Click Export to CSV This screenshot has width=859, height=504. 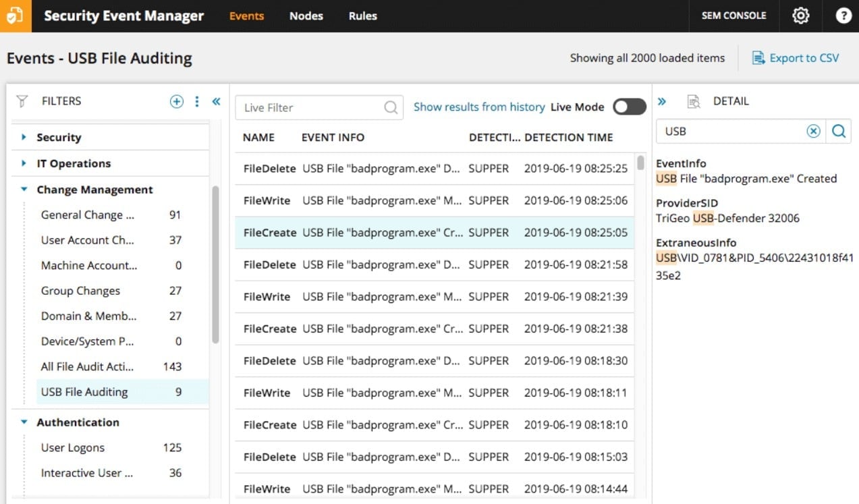click(x=804, y=58)
